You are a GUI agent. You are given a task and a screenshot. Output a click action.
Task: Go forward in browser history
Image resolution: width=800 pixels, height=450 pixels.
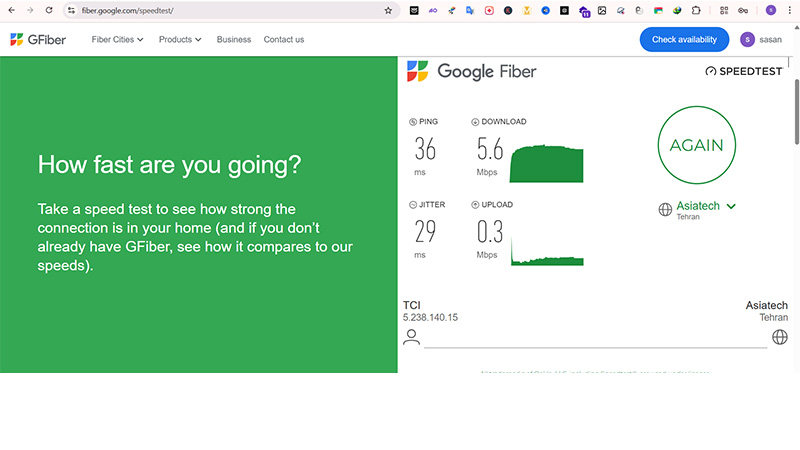tap(30, 10)
